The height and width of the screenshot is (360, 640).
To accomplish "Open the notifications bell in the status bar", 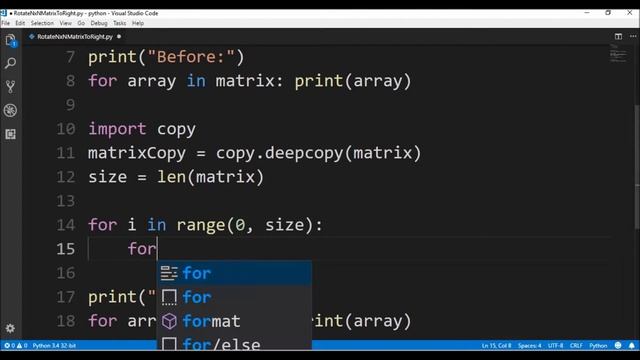I will point(632,345).
